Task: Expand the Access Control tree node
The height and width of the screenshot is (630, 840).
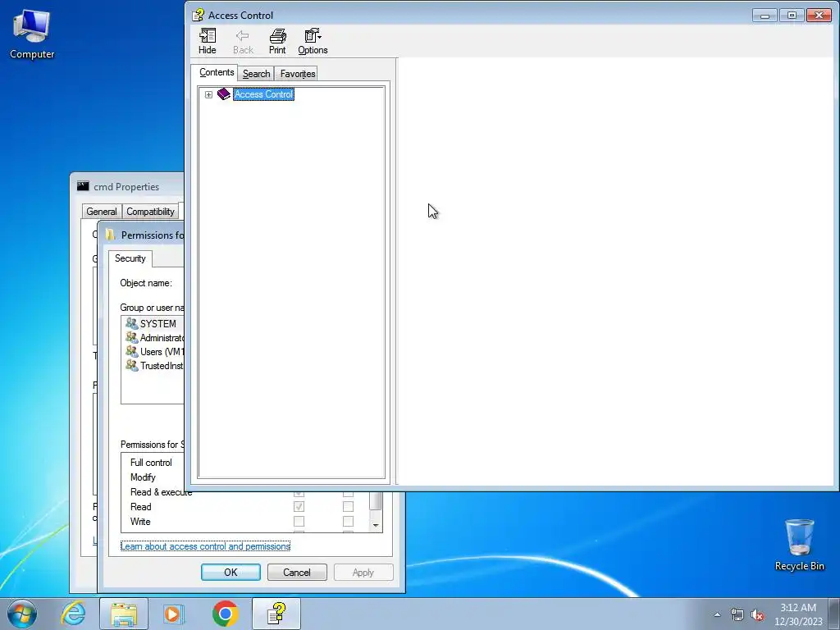Action: (x=208, y=95)
